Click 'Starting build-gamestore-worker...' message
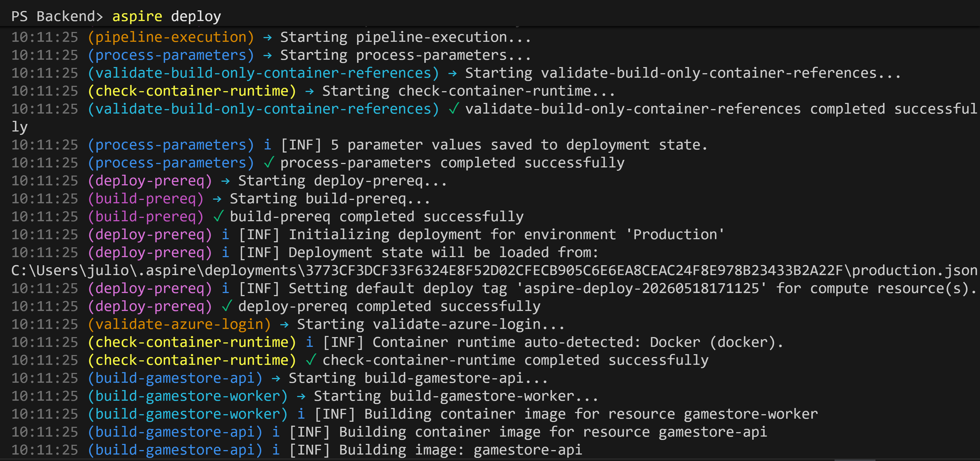Screen dimensions: 980x461 pos(456,396)
